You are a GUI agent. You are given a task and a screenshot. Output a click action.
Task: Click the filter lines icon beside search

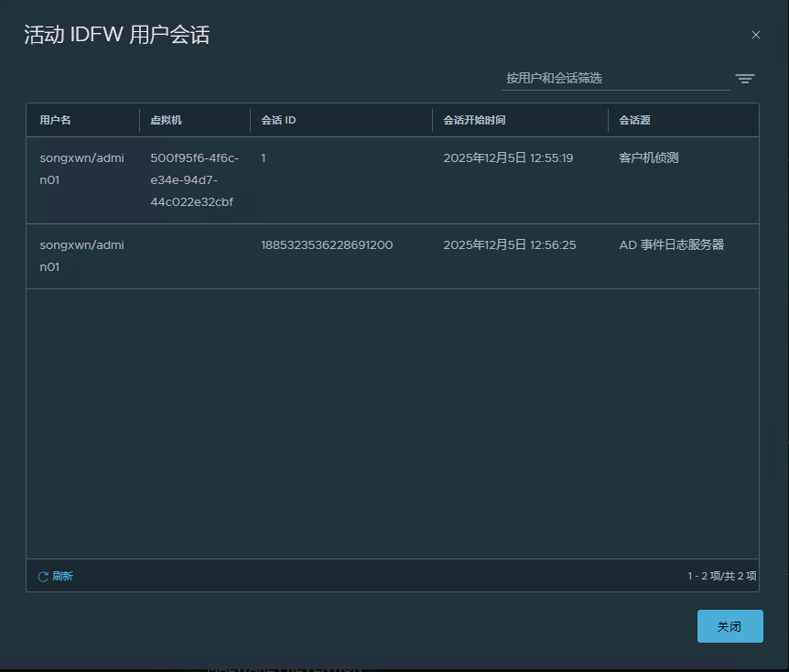(x=745, y=79)
